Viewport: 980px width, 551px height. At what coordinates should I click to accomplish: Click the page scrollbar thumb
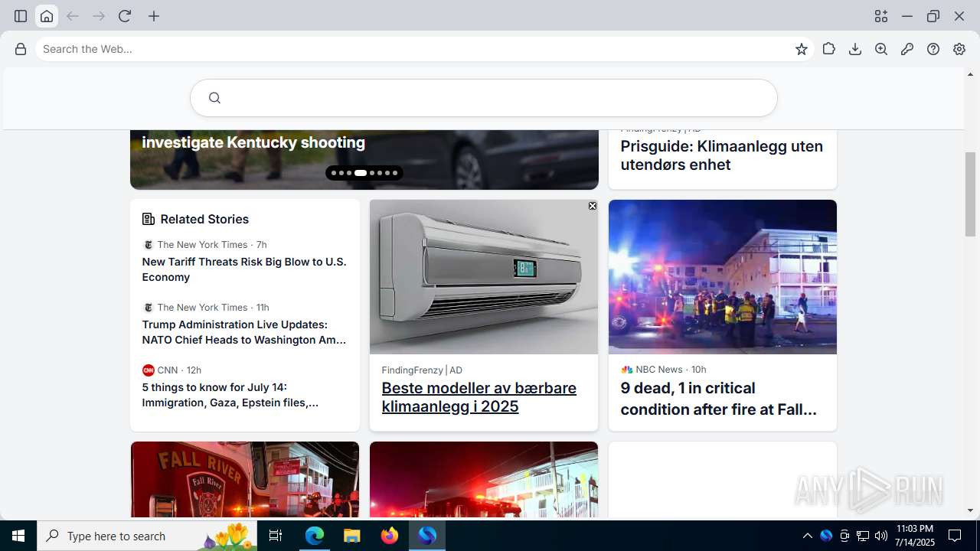point(971,196)
